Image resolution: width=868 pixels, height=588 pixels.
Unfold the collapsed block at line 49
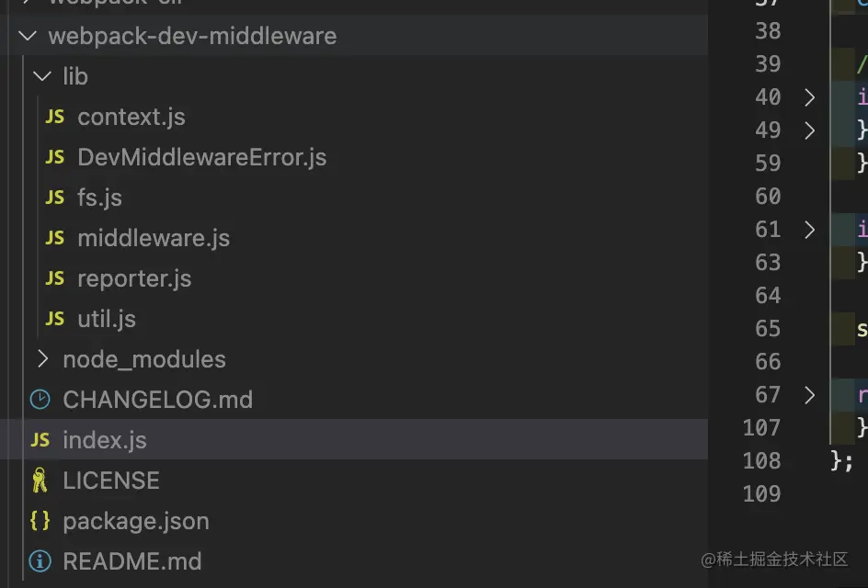tap(809, 130)
